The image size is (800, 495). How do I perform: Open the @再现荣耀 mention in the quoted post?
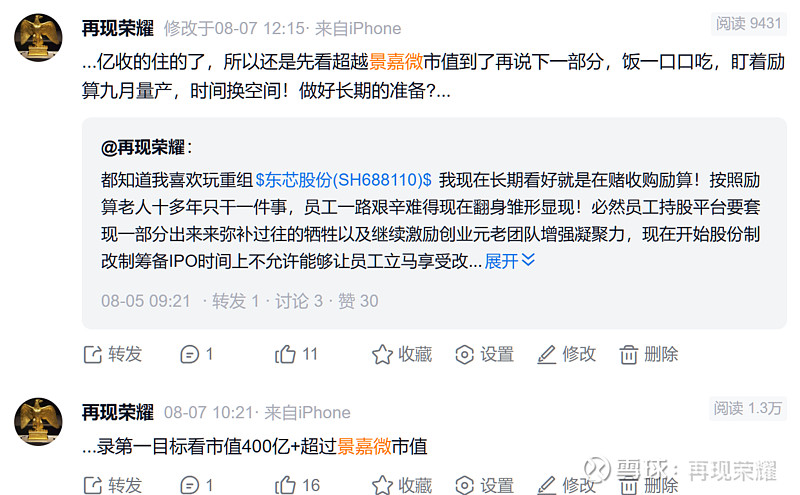pos(143,147)
